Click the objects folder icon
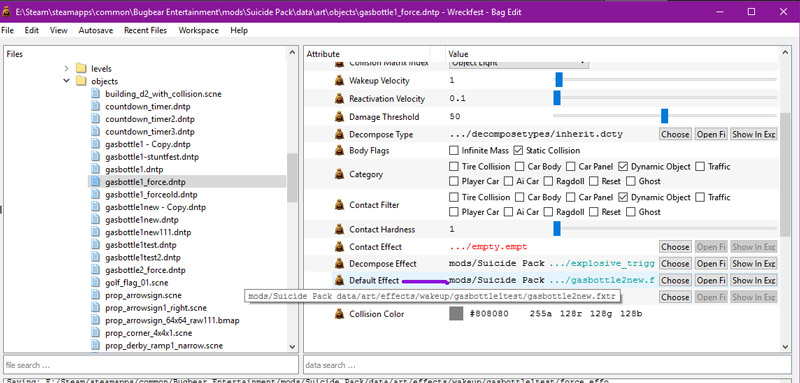 81,81
